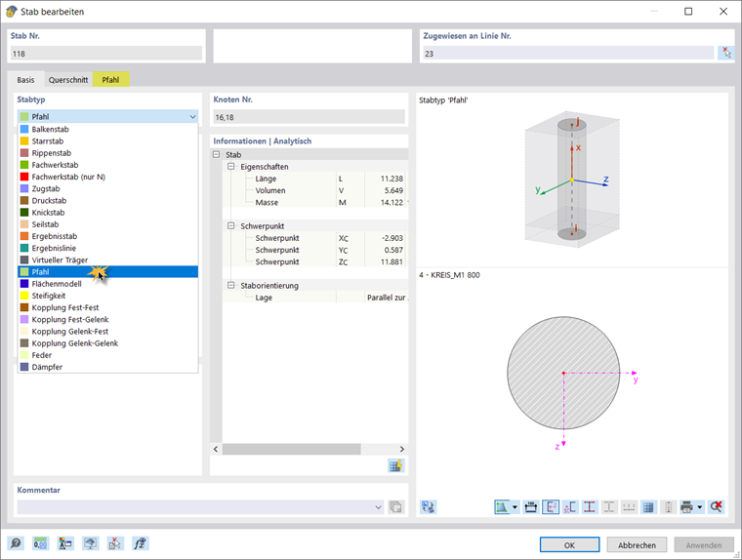
Task: Select highlighted Pfahl list entry
Action: pyautogui.click(x=108, y=272)
